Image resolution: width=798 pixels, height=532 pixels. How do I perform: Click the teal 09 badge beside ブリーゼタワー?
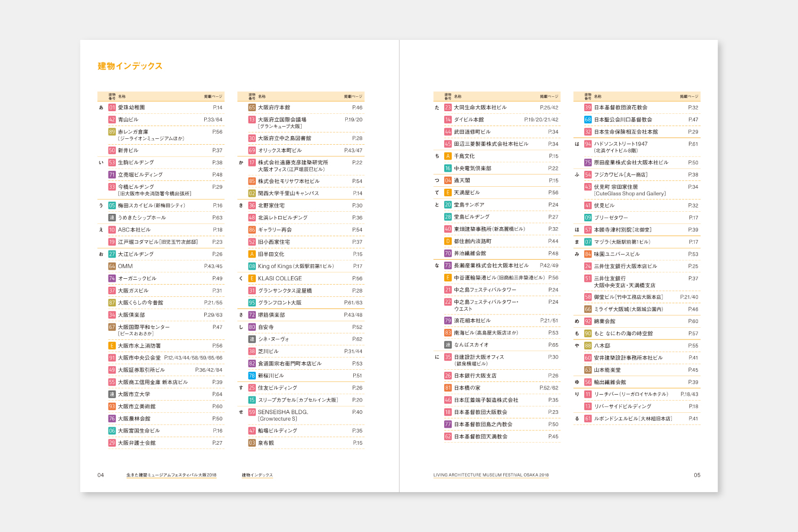coord(588,218)
